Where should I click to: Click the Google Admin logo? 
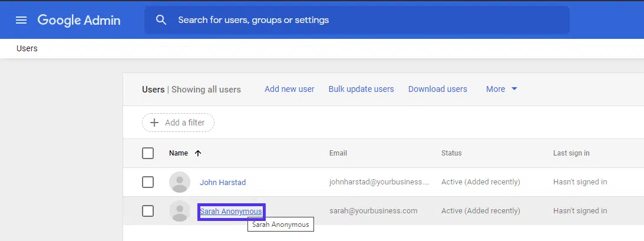pos(79,20)
